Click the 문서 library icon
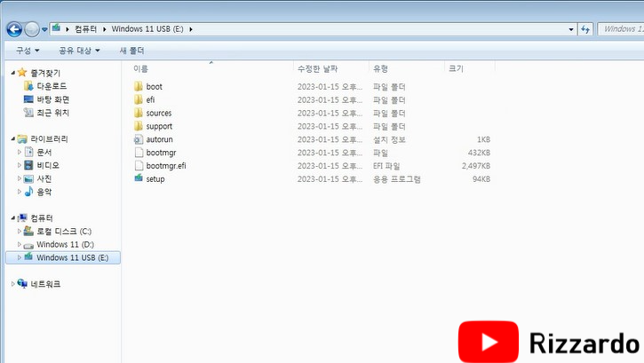This screenshot has height=363, width=644. 28,152
